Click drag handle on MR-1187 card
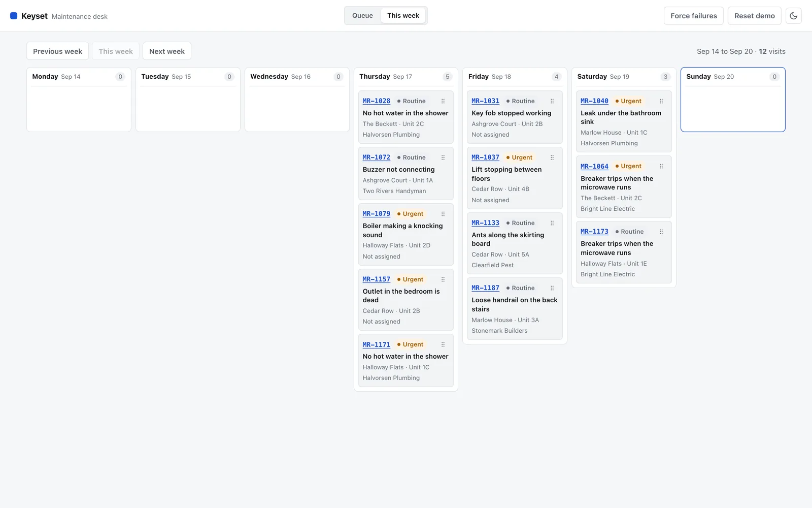 coord(552,288)
